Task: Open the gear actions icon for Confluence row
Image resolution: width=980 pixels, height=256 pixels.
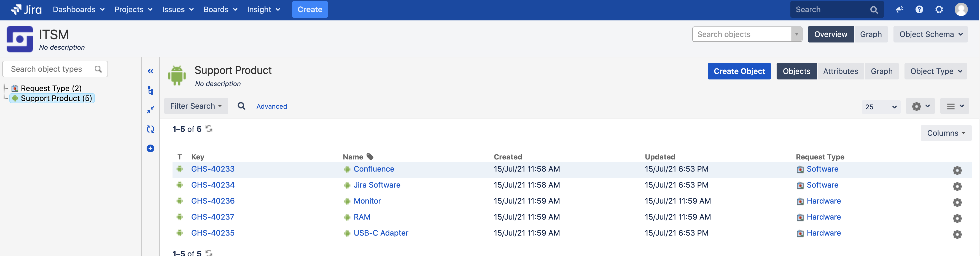Action: (x=957, y=170)
